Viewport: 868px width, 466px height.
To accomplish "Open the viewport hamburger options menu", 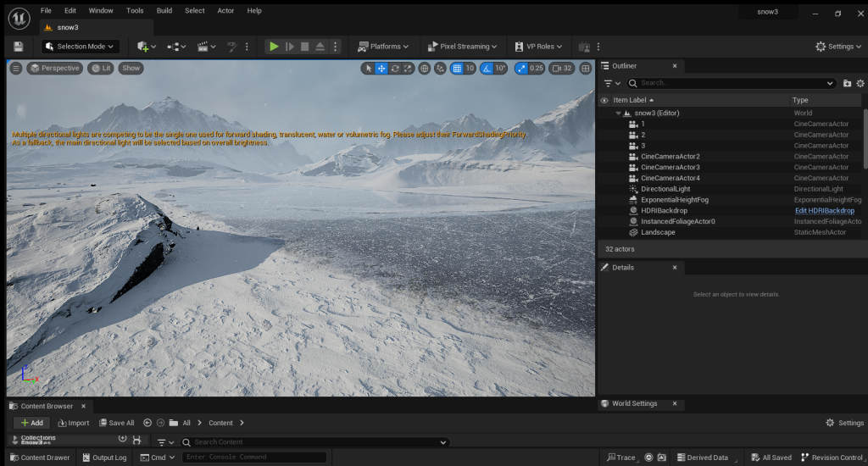I will (x=15, y=68).
